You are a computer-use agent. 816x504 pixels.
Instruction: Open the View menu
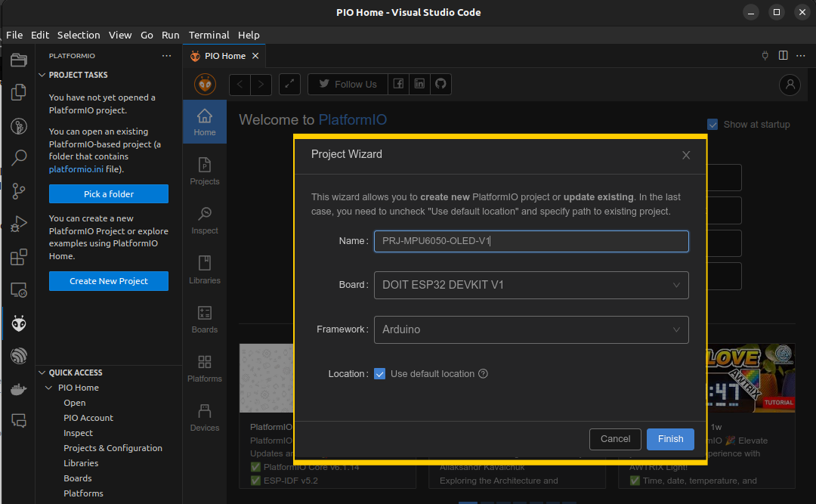tap(120, 35)
